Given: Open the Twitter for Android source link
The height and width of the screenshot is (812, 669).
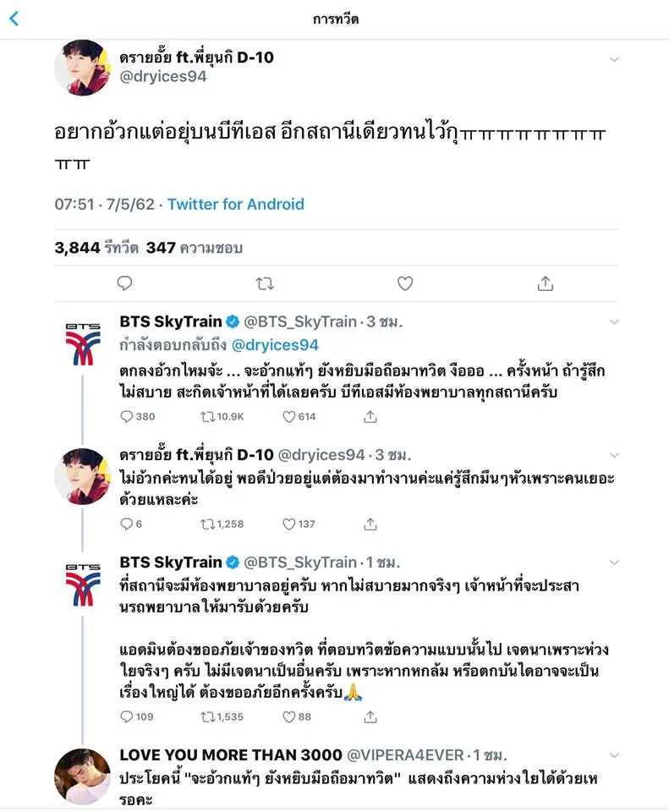Looking at the screenshot, I should point(235,204).
